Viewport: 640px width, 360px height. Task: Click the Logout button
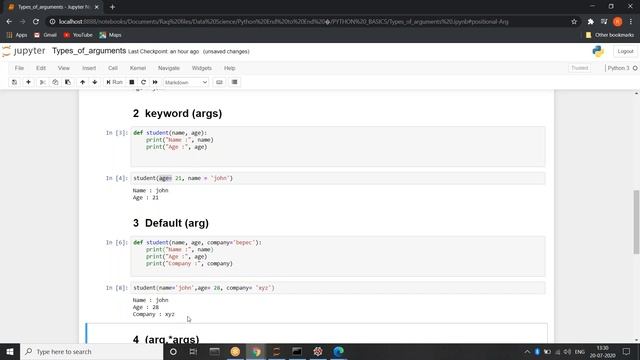click(625, 51)
